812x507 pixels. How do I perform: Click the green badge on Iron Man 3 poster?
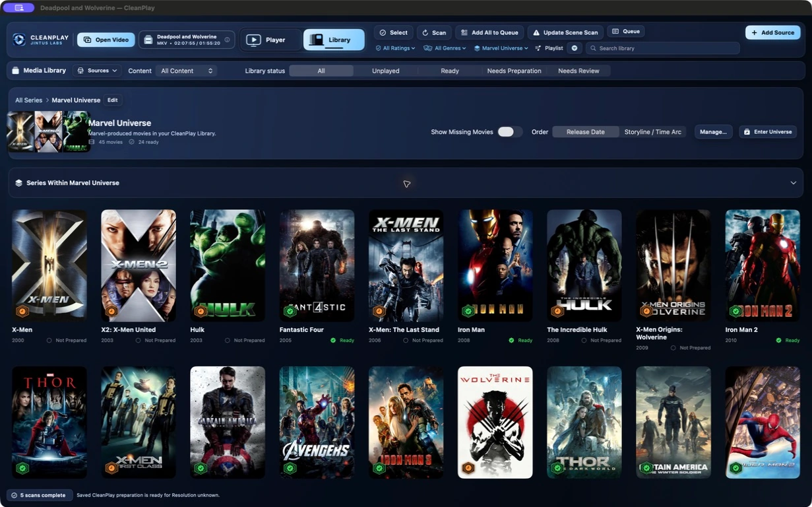click(x=379, y=468)
